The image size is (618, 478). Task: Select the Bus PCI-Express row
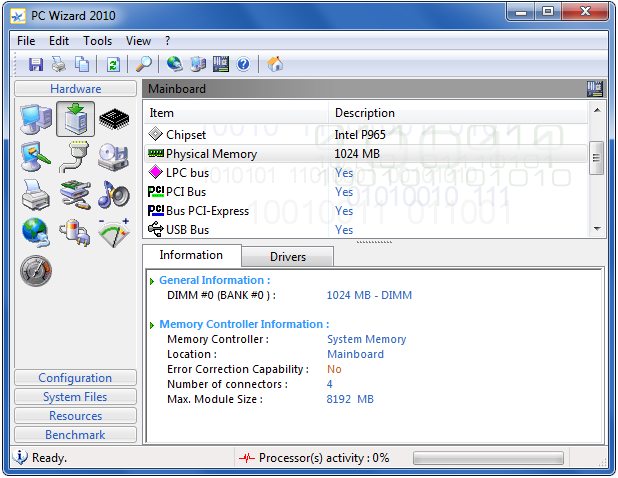[366, 211]
